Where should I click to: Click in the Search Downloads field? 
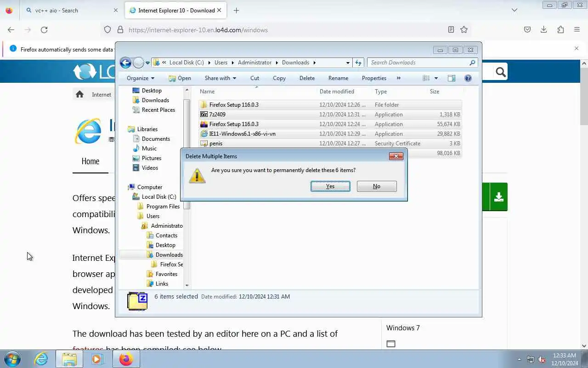coord(422,63)
